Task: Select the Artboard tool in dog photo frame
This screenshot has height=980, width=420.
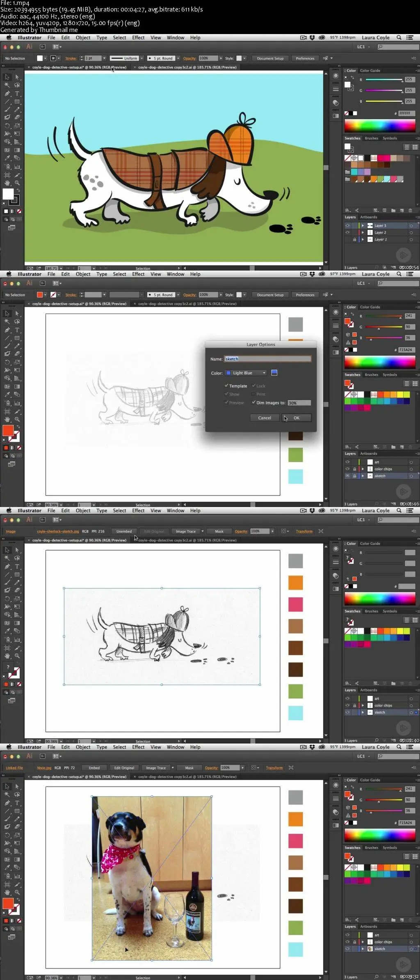Action: pos(7,884)
